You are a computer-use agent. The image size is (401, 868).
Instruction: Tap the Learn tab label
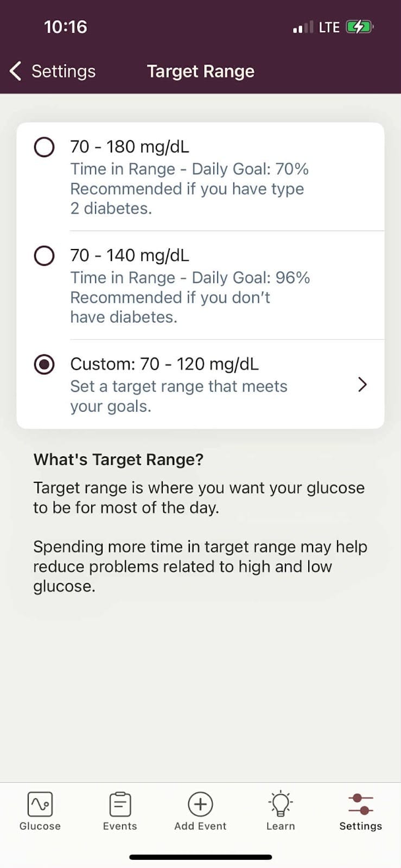tap(281, 826)
